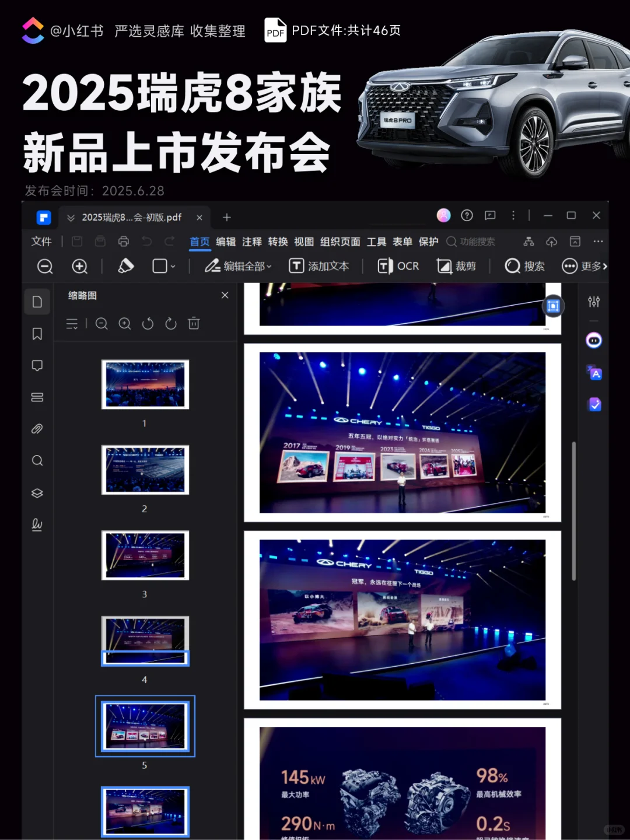
Task: Run OCR on the document
Action: (398, 266)
